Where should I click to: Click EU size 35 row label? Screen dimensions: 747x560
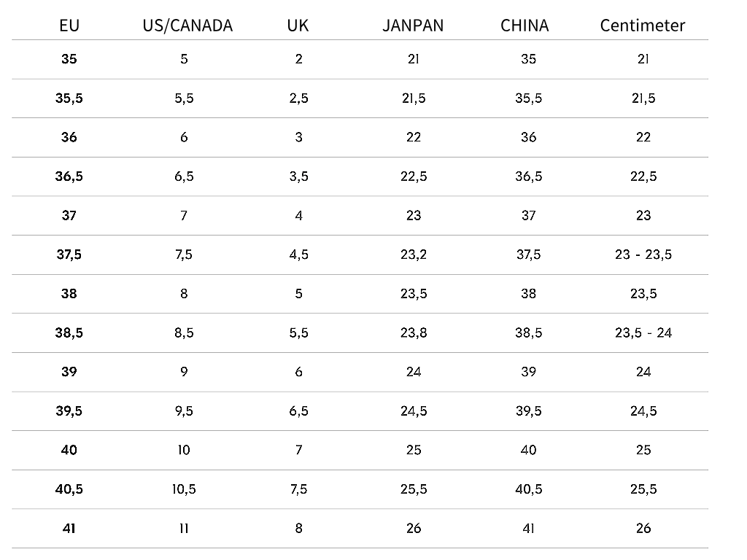pos(69,59)
